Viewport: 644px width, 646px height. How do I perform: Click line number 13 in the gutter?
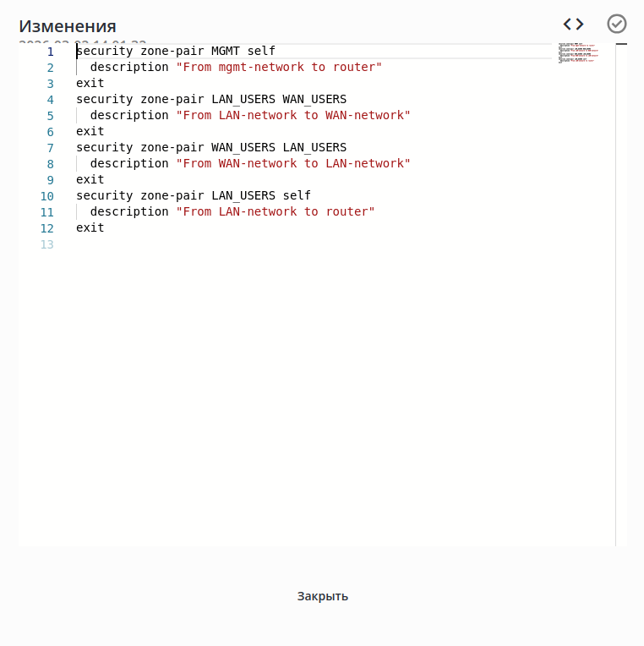(x=47, y=244)
